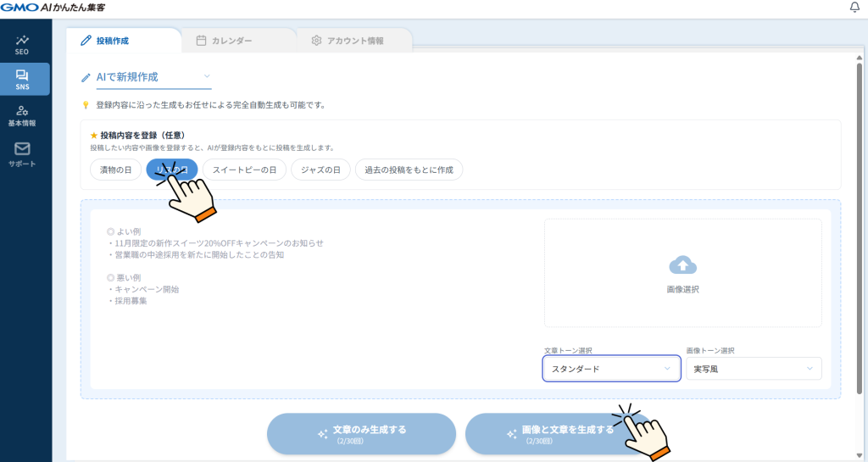Select the SNS sidebar icon
Image resolution: width=868 pixels, height=462 pixels.
tap(22, 79)
